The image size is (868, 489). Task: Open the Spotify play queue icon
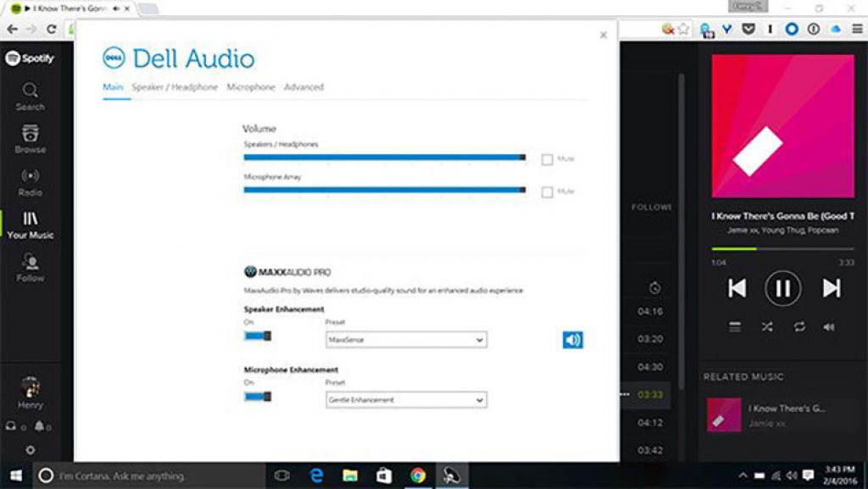[735, 327]
